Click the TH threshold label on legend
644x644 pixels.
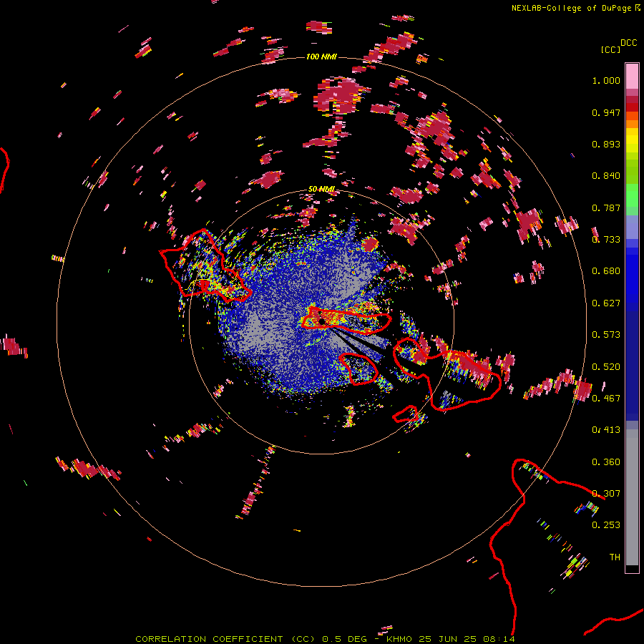(x=615, y=557)
